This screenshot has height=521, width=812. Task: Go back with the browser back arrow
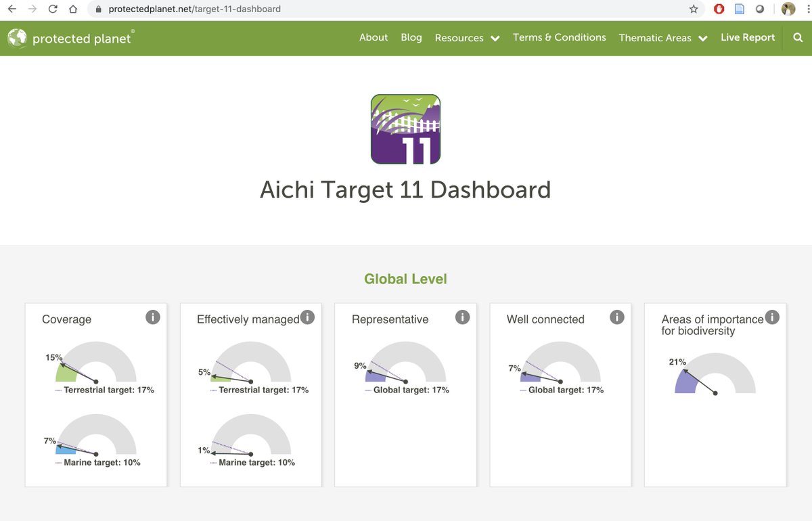tap(12, 9)
